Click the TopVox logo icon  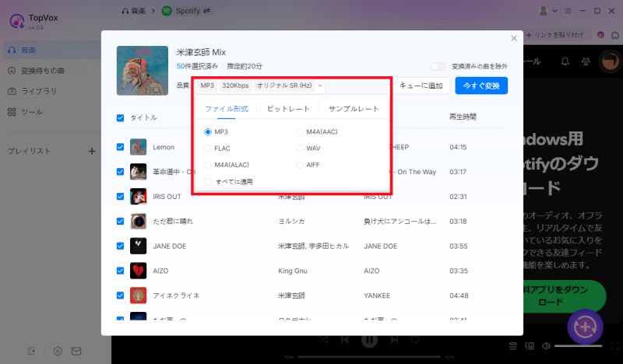tap(16, 21)
